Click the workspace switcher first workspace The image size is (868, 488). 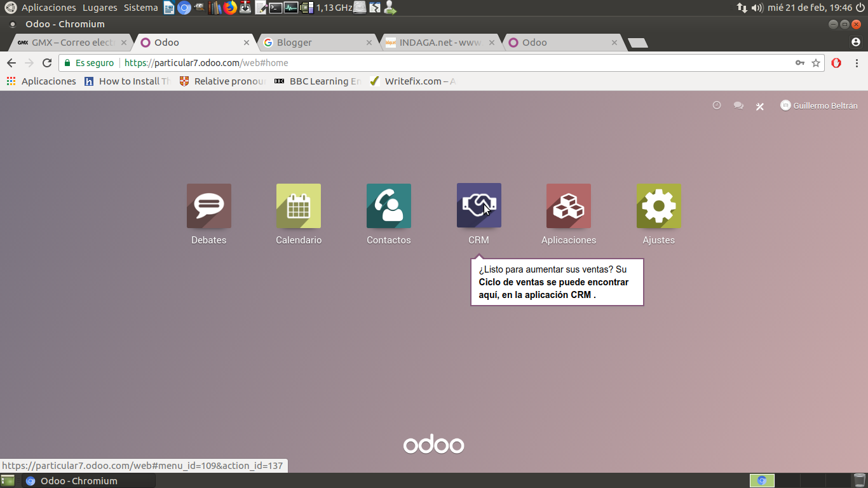[x=762, y=480]
